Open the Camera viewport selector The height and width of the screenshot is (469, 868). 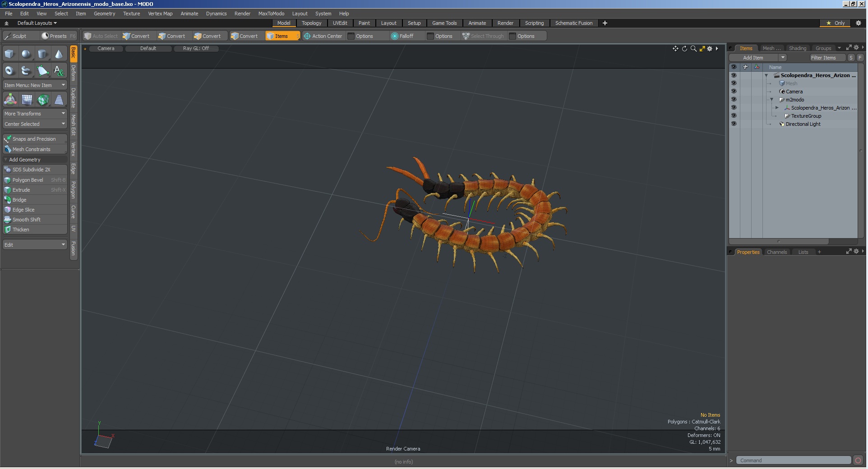(x=106, y=48)
